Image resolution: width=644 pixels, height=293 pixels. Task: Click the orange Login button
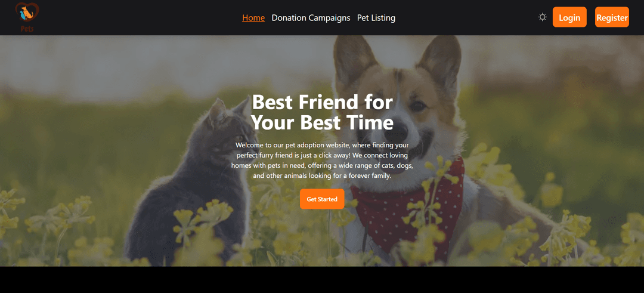(569, 17)
